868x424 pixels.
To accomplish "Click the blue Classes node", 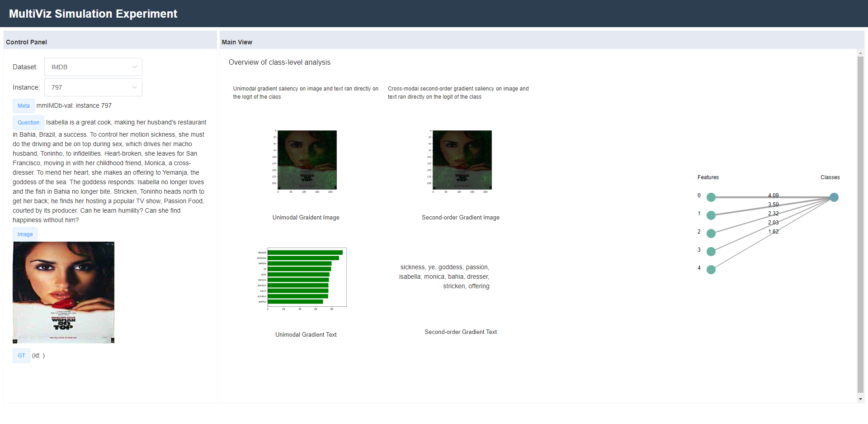I will click(834, 197).
